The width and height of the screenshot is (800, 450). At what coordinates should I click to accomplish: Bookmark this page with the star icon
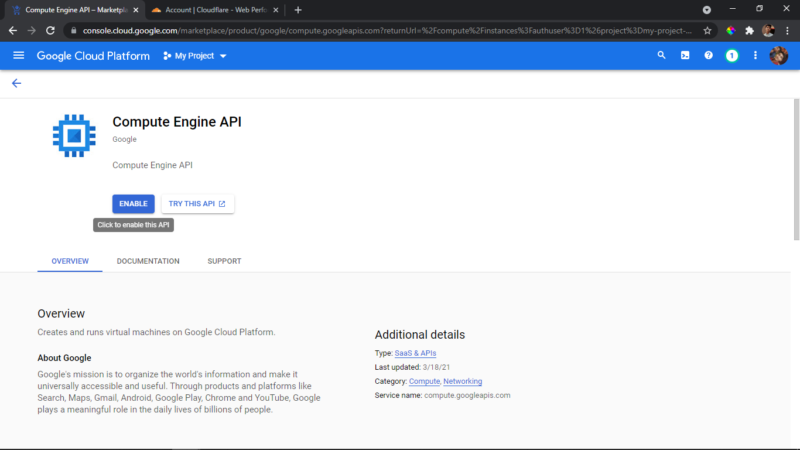707,31
